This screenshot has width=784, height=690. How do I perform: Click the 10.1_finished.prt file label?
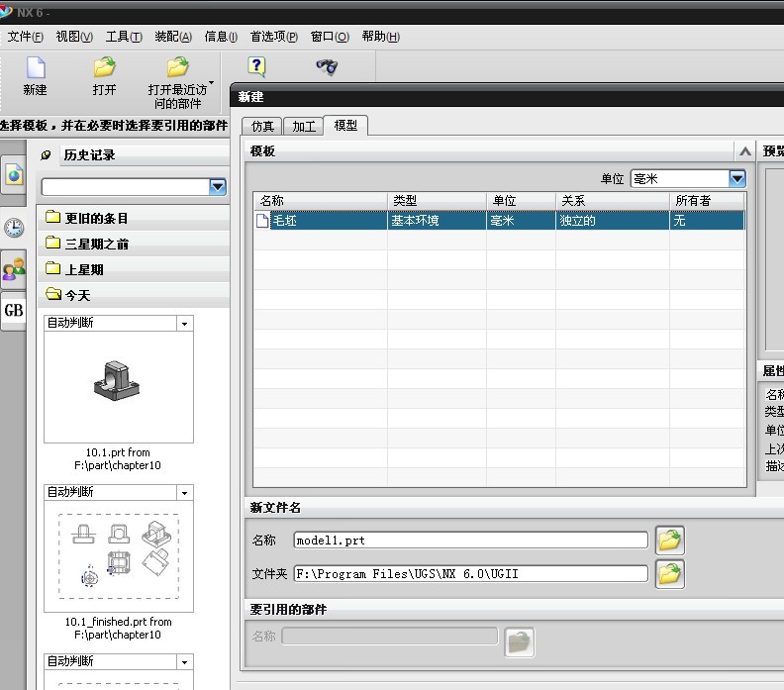(x=118, y=628)
